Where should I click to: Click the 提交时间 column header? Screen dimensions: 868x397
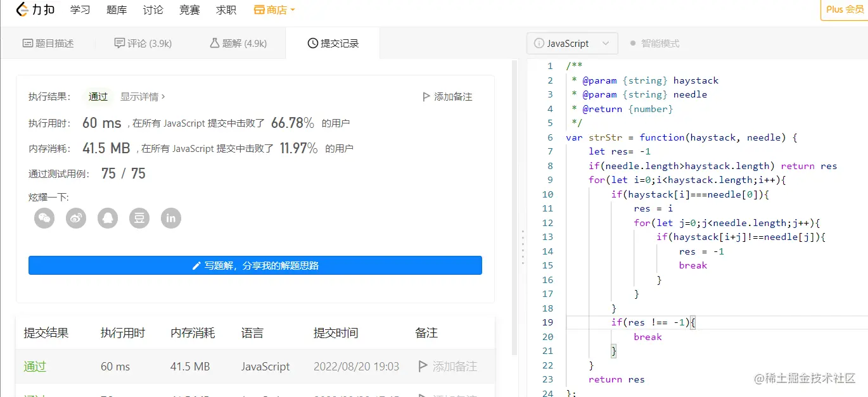pos(336,332)
